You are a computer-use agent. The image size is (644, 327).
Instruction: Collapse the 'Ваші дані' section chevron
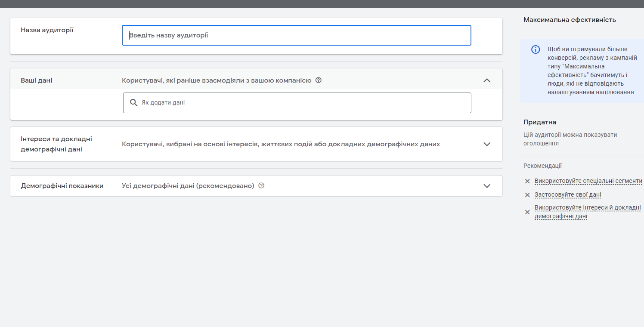[487, 80]
